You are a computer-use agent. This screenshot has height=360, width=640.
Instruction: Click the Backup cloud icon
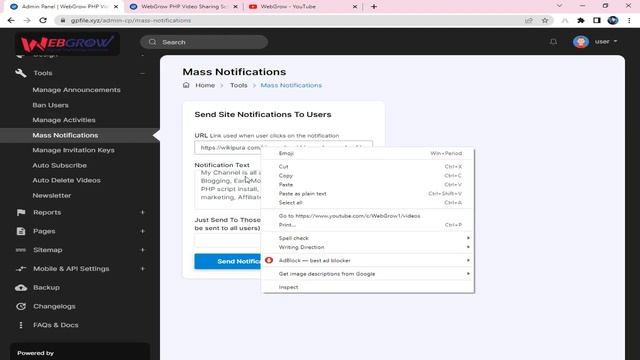click(21, 288)
